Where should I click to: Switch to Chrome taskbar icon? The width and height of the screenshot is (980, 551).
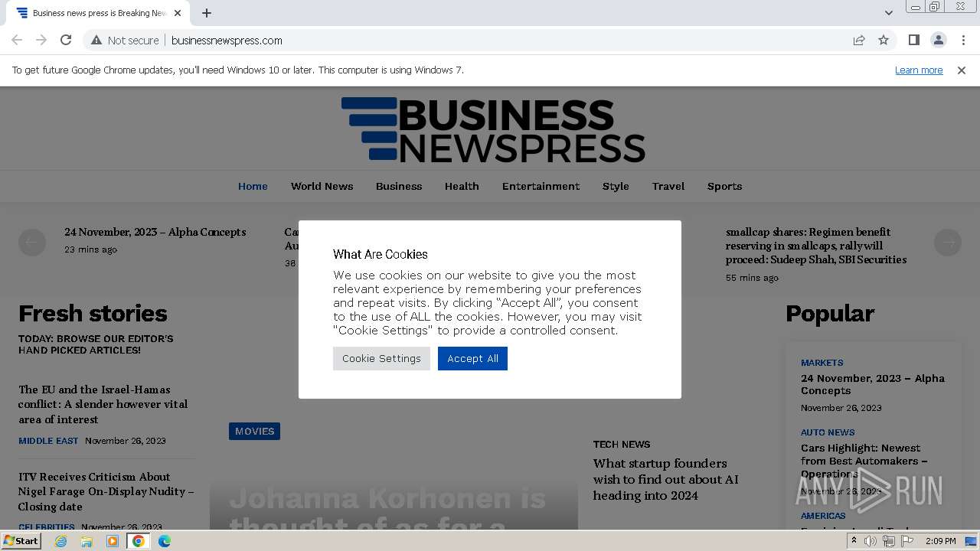(139, 541)
